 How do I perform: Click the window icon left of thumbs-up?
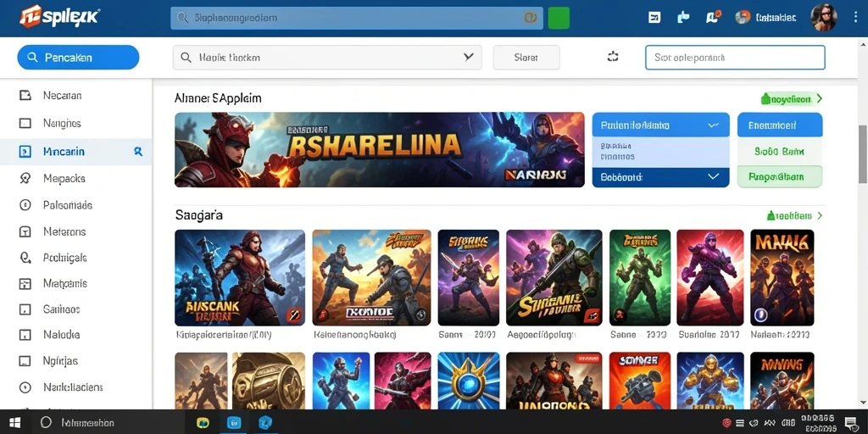click(x=654, y=18)
